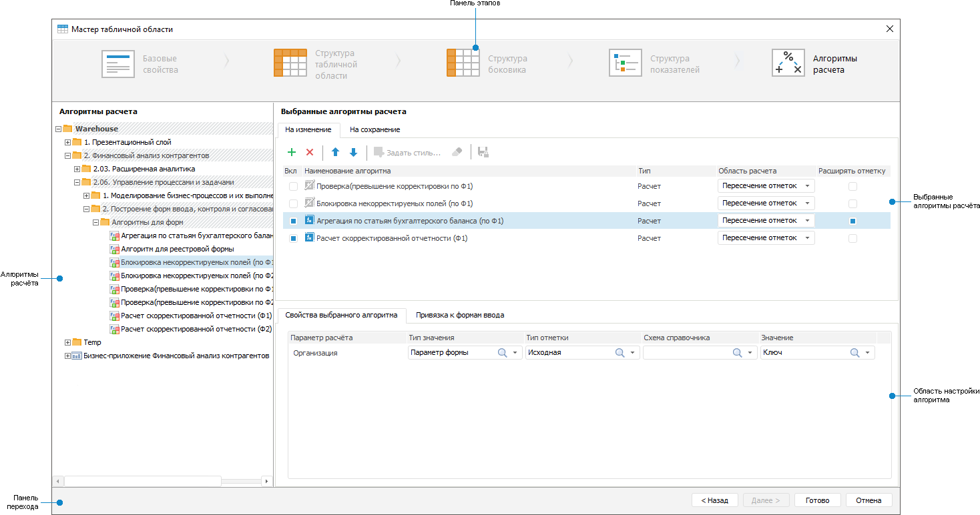The width and height of the screenshot is (980, 515).
Task: Expand the 1. Презентационный слой folder
Action: tap(67, 142)
